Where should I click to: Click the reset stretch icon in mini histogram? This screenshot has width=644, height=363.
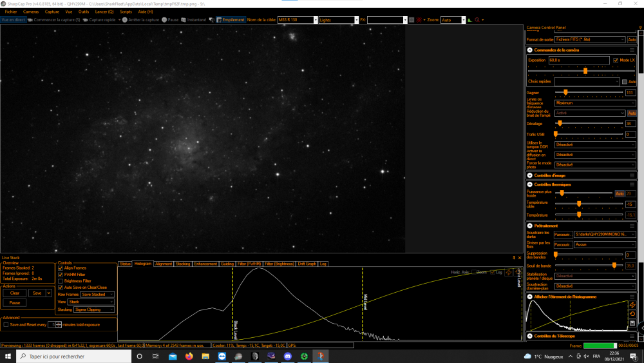tap(632, 314)
